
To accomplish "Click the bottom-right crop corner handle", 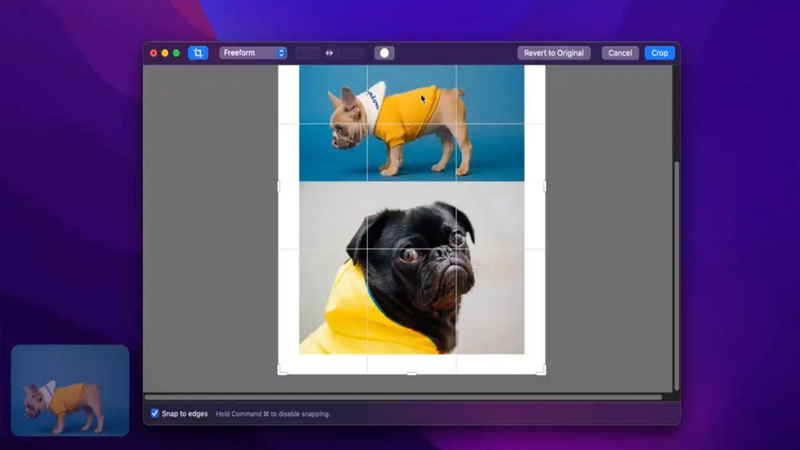I will [542, 371].
